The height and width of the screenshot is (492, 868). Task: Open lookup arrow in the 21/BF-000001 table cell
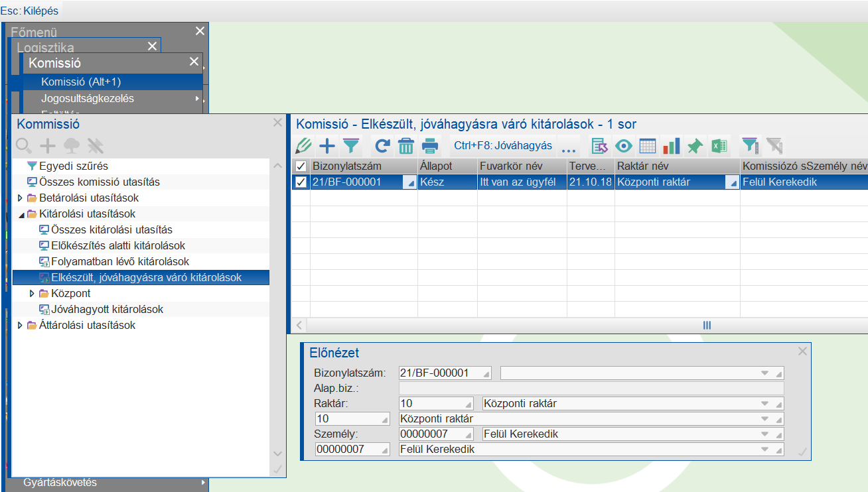(410, 182)
